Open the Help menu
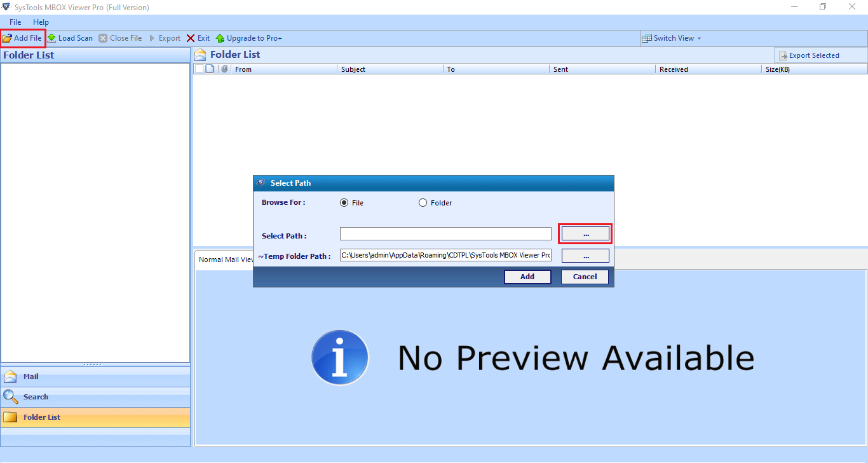Image resolution: width=868 pixels, height=463 pixels. [x=41, y=22]
